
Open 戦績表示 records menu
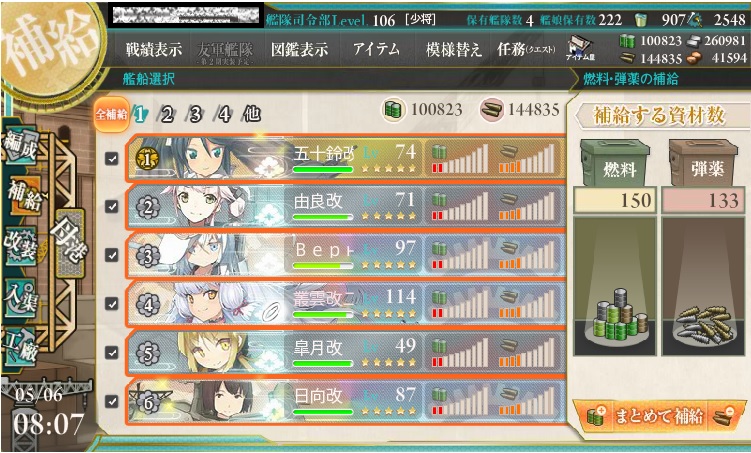(x=154, y=49)
